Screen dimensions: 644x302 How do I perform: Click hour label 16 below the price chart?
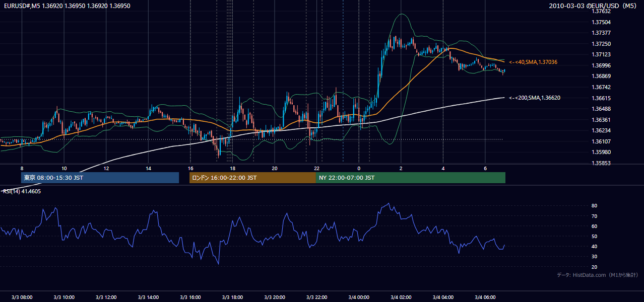point(190,168)
